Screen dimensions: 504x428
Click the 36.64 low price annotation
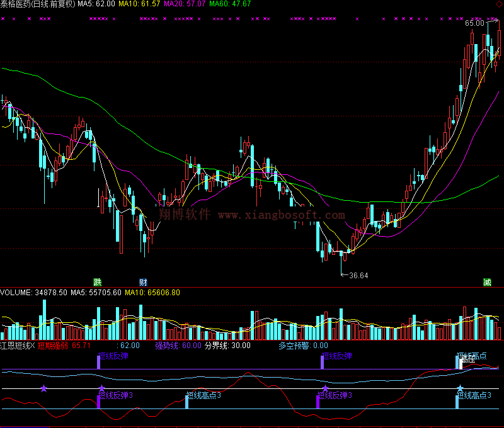click(x=358, y=275)
